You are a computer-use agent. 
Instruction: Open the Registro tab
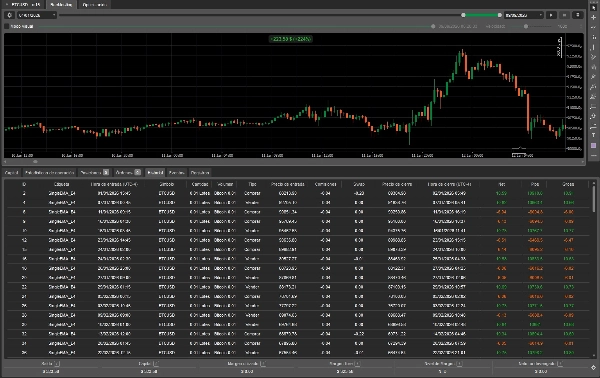pyautogui.click(x=200, y=173)
